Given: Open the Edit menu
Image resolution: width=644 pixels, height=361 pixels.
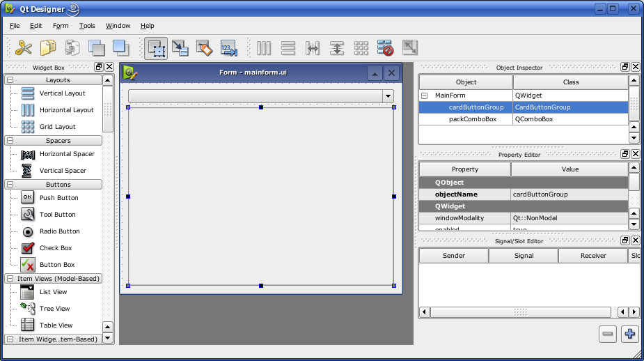Looking at the screenshot, I should 36,26.
